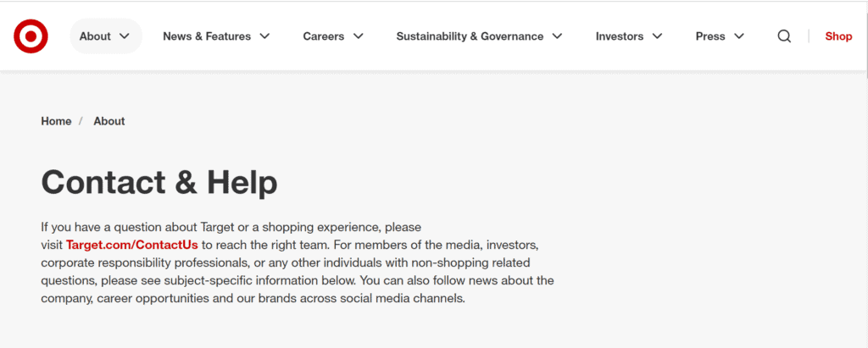Viewport: 868px width, 348px height.
Task: Open the News & Features menu label
Action: click(207, 36)
